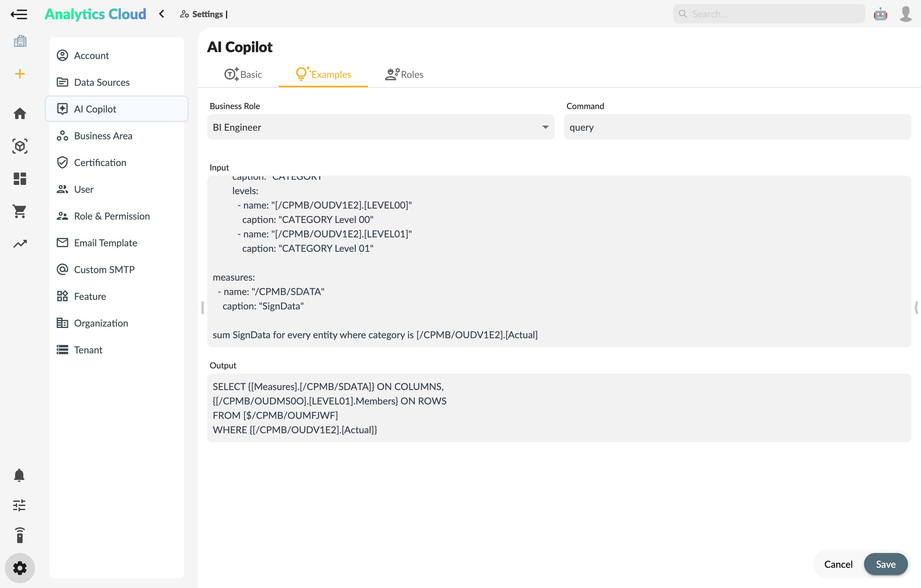921x588 pixels.
Task: Switch to the Basic tab
Action: [x=243, y=74]
